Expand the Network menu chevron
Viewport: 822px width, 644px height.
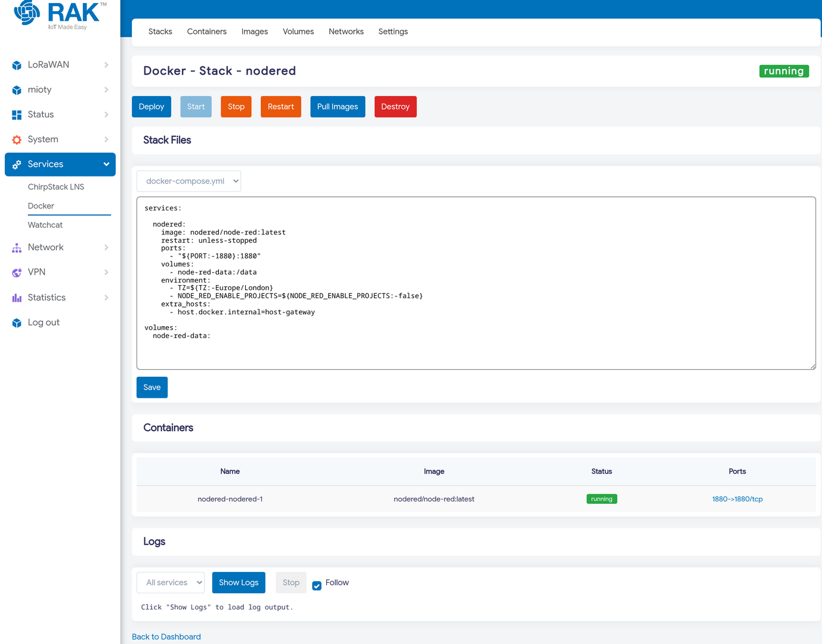(106, 247)
